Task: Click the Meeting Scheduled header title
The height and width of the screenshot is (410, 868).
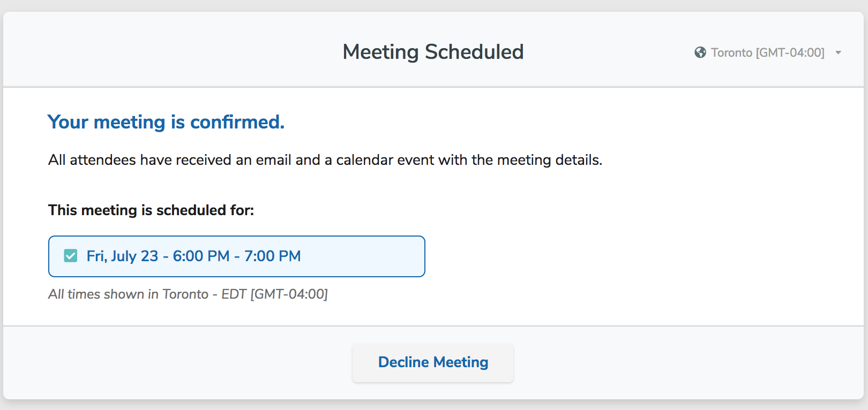Action: pyautogui.click(x=433, y=52)
